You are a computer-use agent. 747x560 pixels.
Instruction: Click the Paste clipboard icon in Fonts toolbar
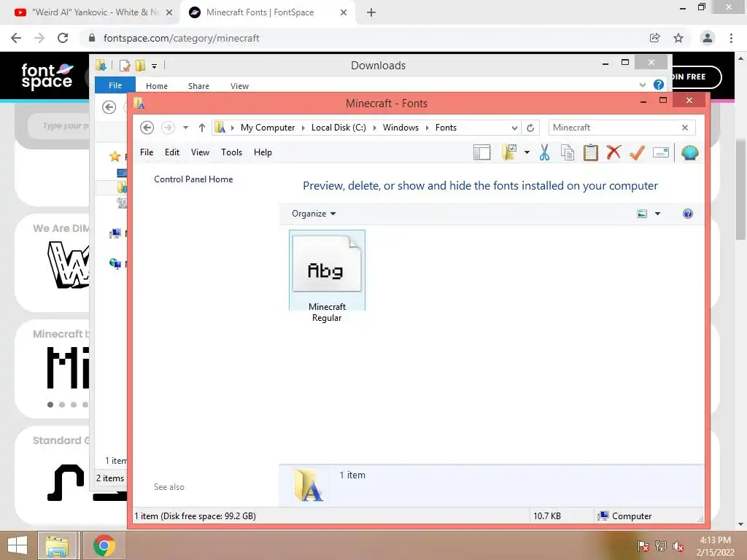pos(591,152)
